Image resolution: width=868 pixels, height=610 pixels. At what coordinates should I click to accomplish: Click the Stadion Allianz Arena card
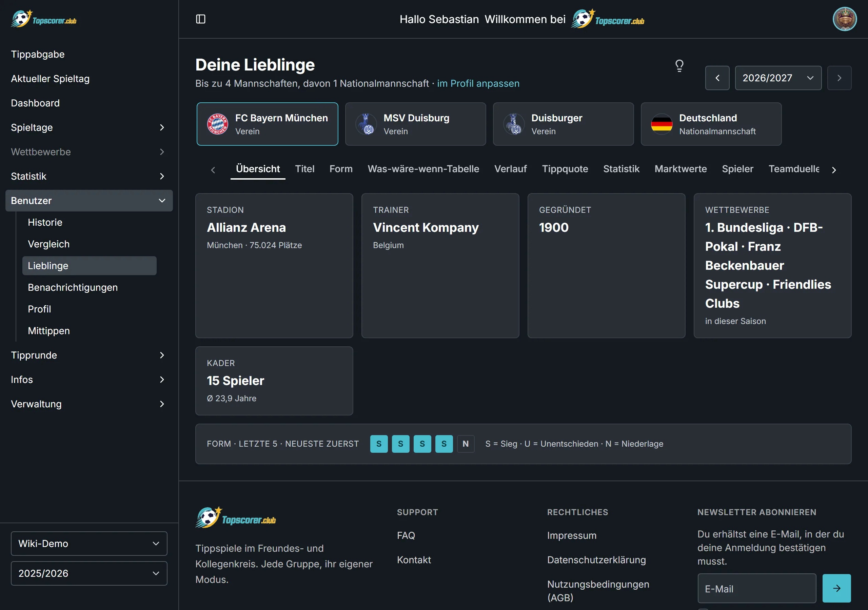(x=274, y=266)
